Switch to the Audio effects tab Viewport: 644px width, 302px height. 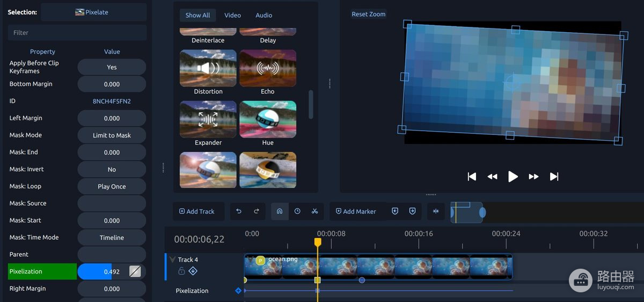coord(264,15)
